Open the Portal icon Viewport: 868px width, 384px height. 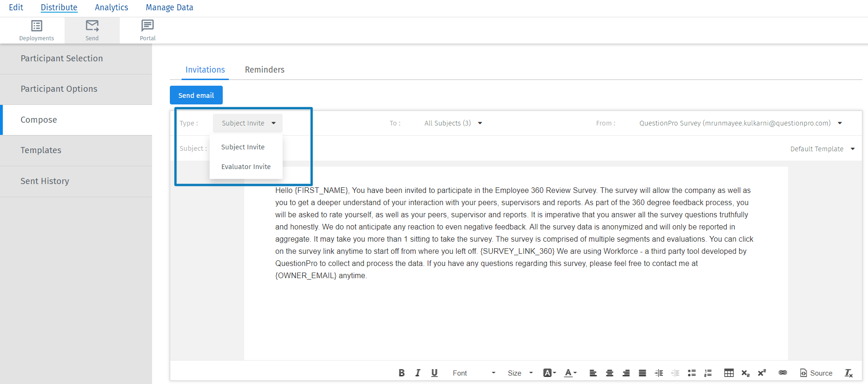tap(147, 30)
